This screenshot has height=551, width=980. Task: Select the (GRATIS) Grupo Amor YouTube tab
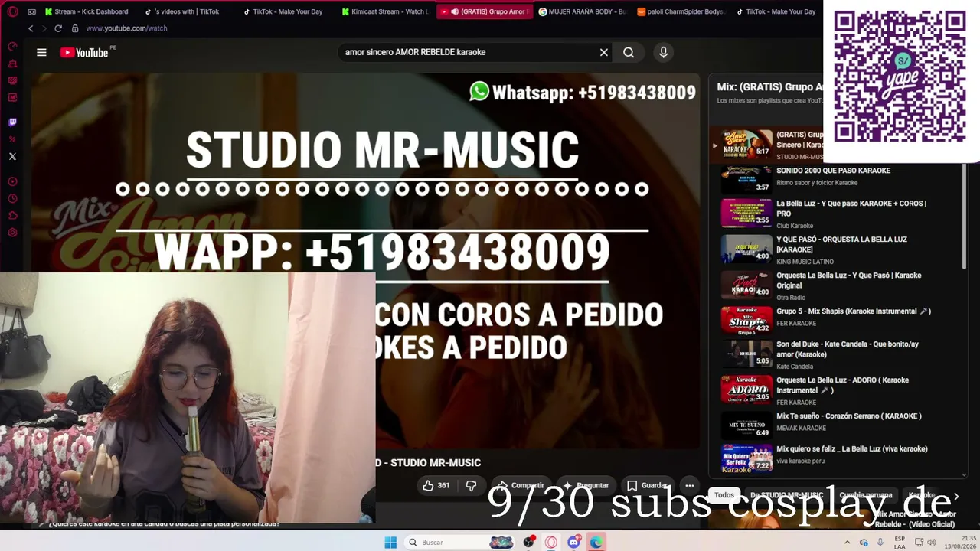485,11
